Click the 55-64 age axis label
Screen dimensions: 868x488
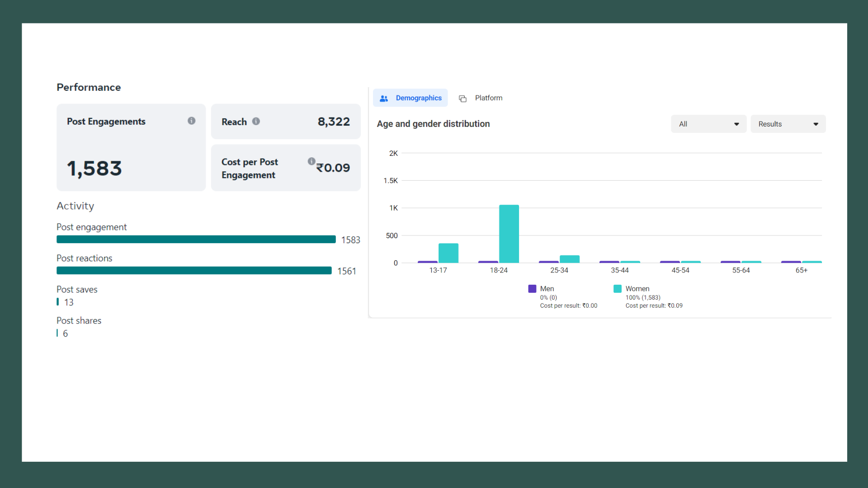pyautogui.click(x=741, y=270)
